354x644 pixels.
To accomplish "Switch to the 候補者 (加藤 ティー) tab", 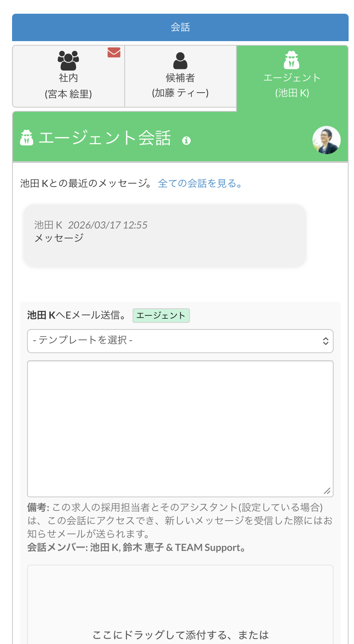I will coord(180,86).
